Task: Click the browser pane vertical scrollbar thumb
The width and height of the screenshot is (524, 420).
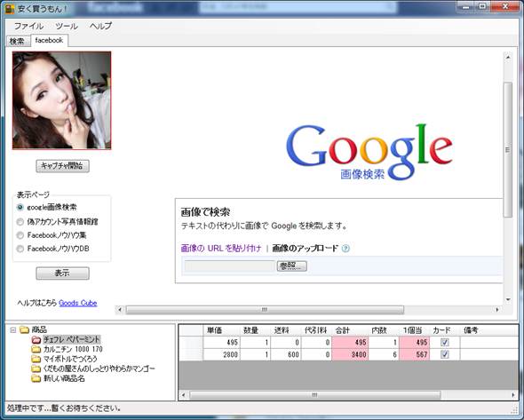Action: pyautogui.click(x=508, y=150)
